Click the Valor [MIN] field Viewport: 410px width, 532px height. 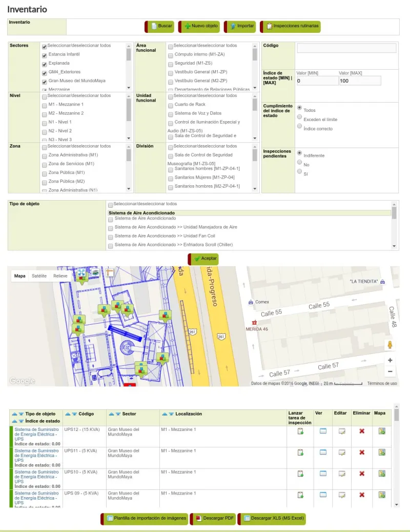[317, 81]
